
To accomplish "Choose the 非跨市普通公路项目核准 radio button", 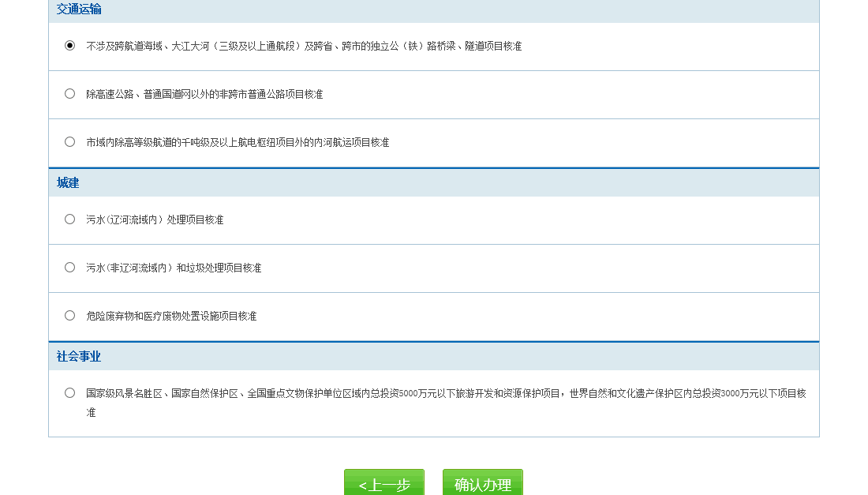I will click(69, 94).
